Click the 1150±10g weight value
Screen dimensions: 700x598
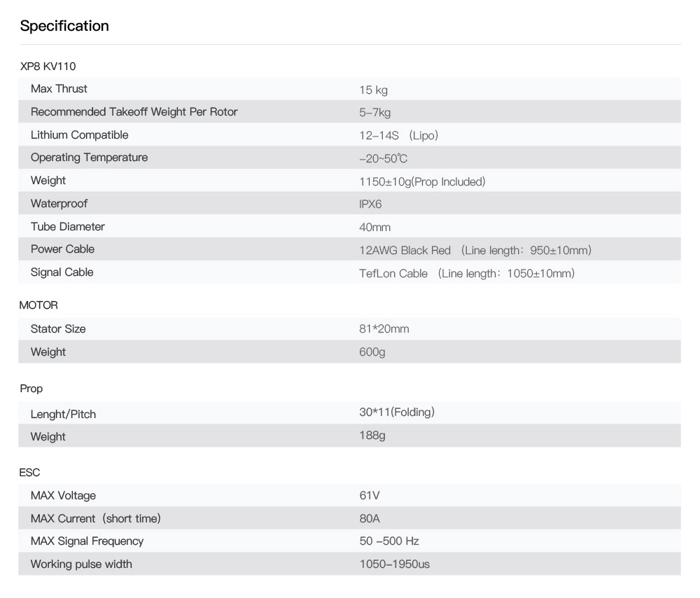[421, 181]
